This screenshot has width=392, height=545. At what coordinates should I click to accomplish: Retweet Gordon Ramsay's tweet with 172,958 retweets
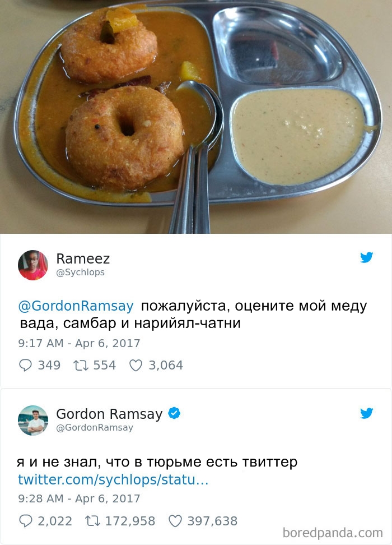click(92, 521)
